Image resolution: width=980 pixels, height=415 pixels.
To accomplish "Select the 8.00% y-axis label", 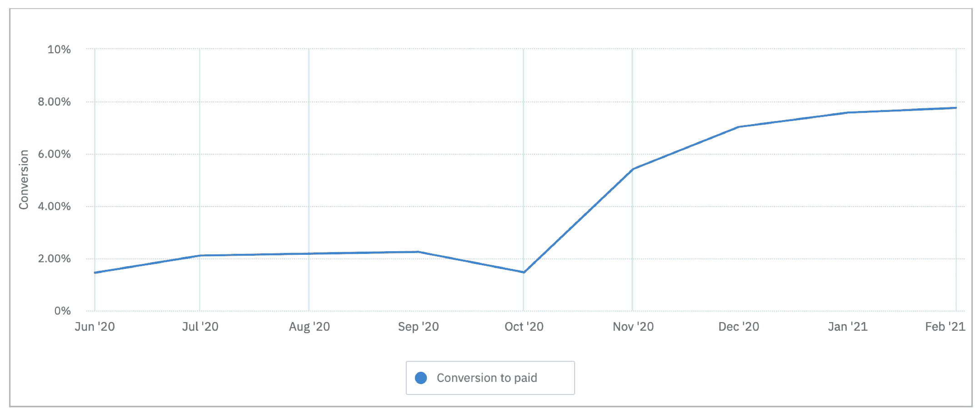I will [x=54, y=101].
